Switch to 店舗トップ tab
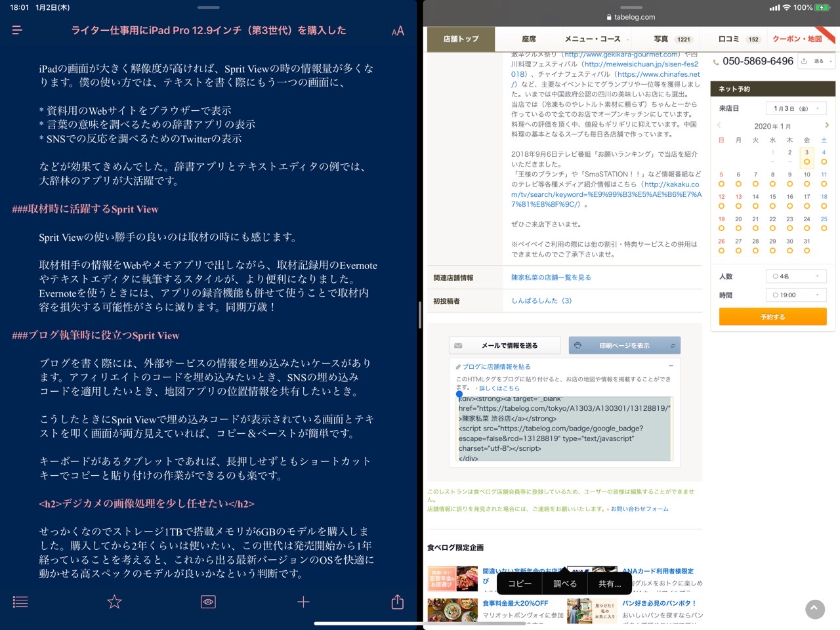Screen dimensions: 840x630 point(461,39)
